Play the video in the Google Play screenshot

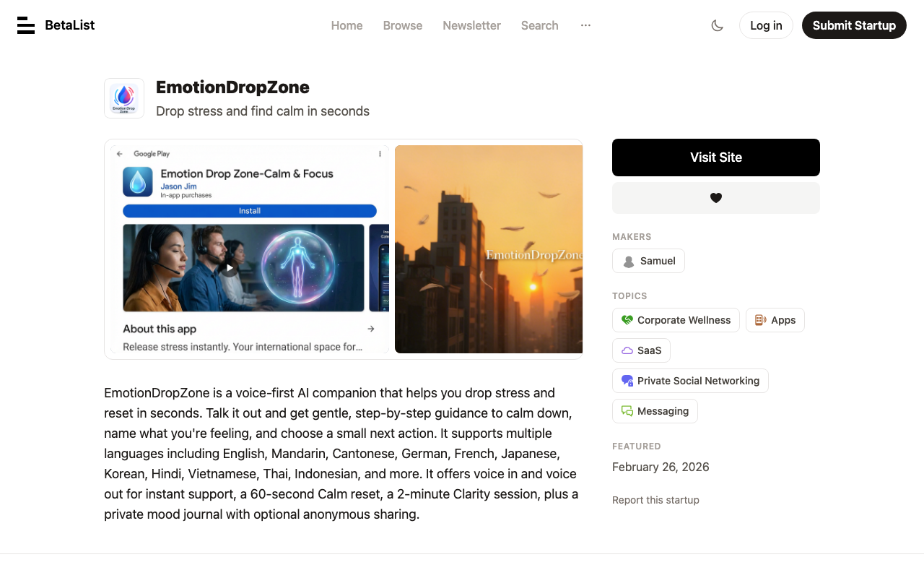[x=229, y=268]
